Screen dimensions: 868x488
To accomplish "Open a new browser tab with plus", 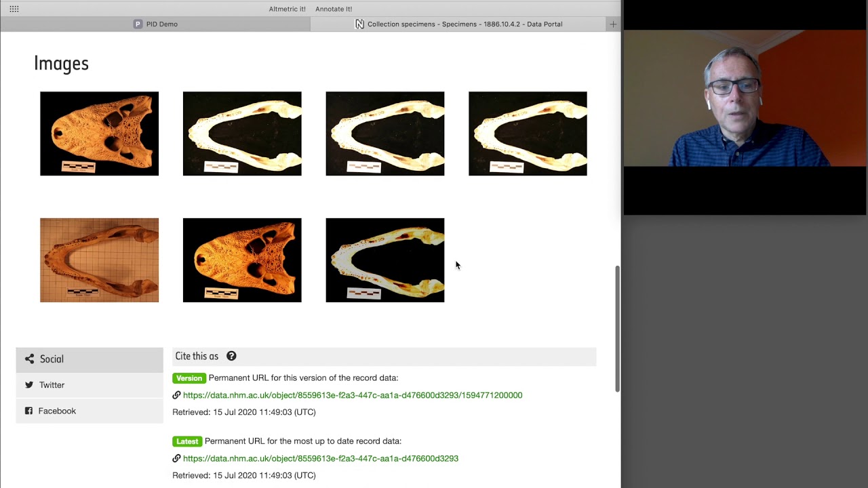I will click(613, 24).
